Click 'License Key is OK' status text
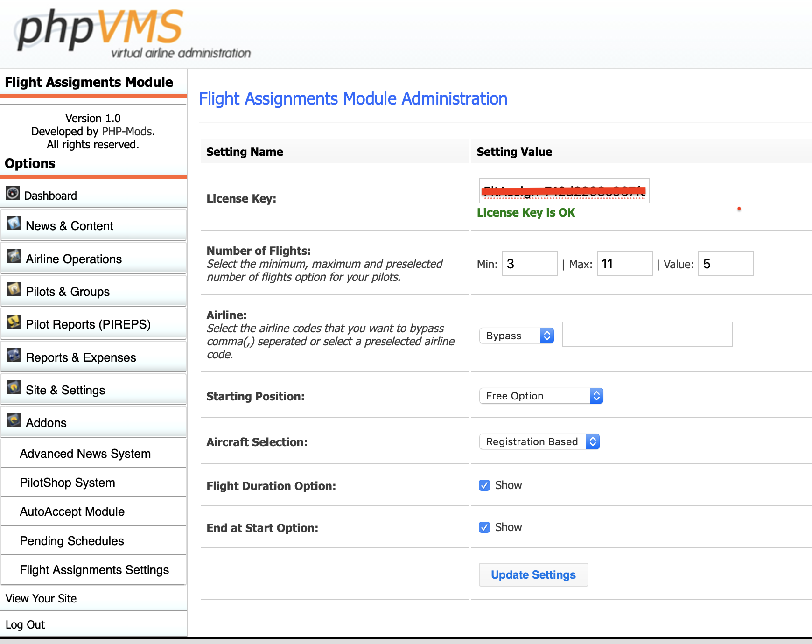 click(526, 213)
